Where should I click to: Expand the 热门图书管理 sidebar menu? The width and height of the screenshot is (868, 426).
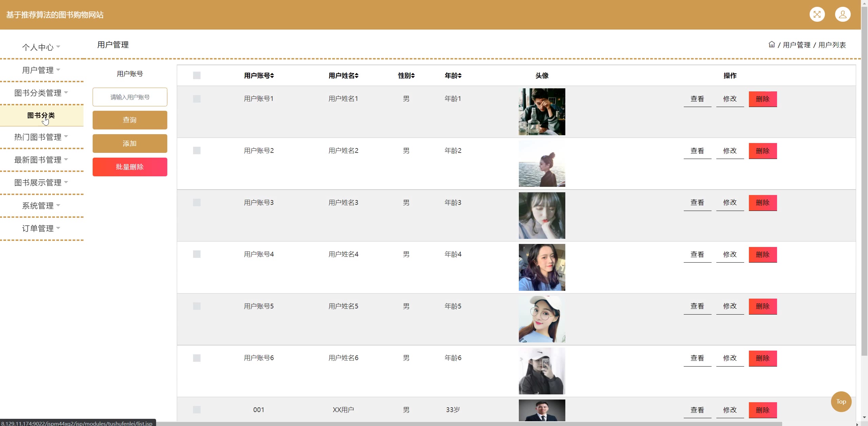[x=41, y=137]
